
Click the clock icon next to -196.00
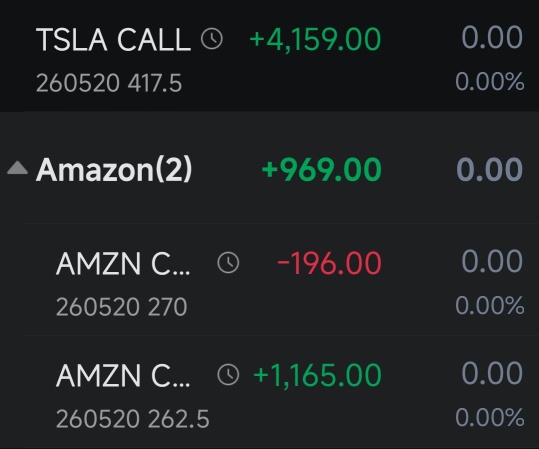228,263
